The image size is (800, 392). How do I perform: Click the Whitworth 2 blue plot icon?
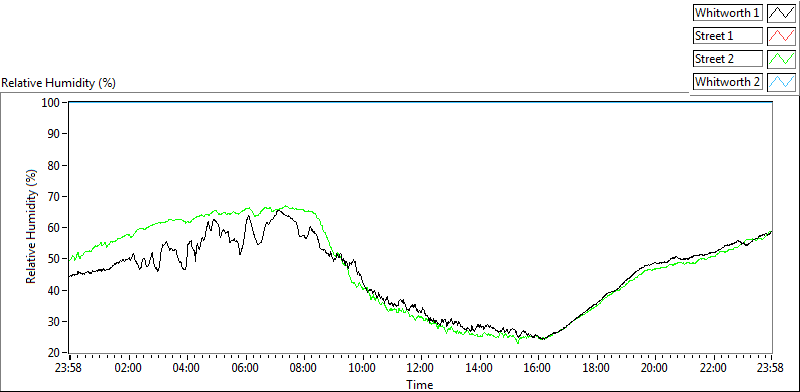click(782, 81)
